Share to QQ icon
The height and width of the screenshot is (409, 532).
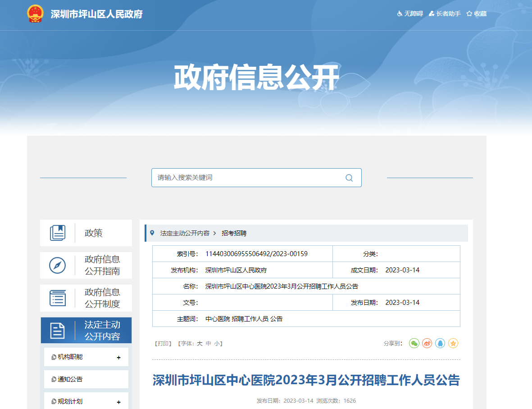pos(440,343)
